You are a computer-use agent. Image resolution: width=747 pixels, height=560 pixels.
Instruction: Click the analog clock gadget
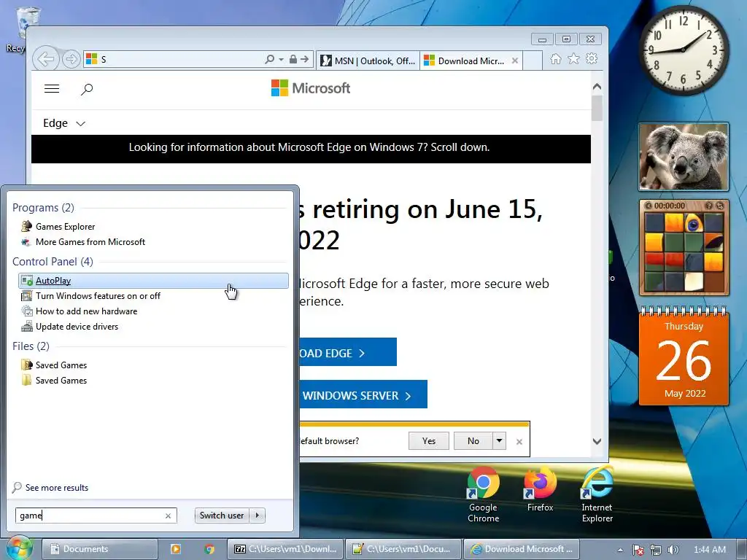pos(684,50)
